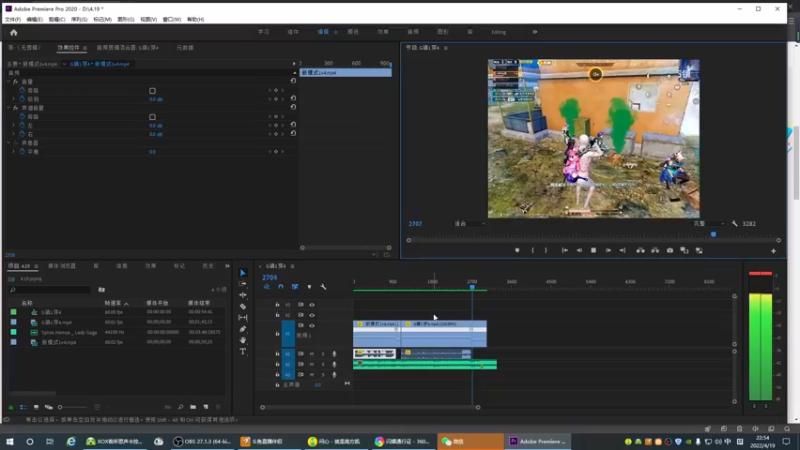The height and width of the screenshot is (450, 800).
Task: Toggle Linked Selection in timeline
Action: point(295,287)
